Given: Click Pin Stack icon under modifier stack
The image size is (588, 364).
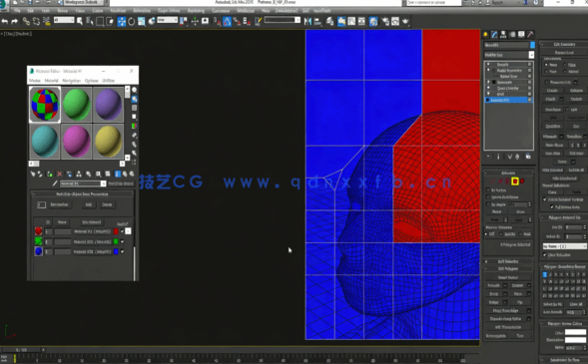Looking at the screenshot, I should [488, 157].
